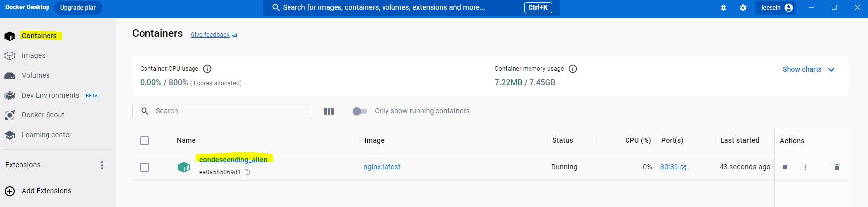868x207 pixels.
Task: Check the select-all header checkbox
Action: click(145, 141)
